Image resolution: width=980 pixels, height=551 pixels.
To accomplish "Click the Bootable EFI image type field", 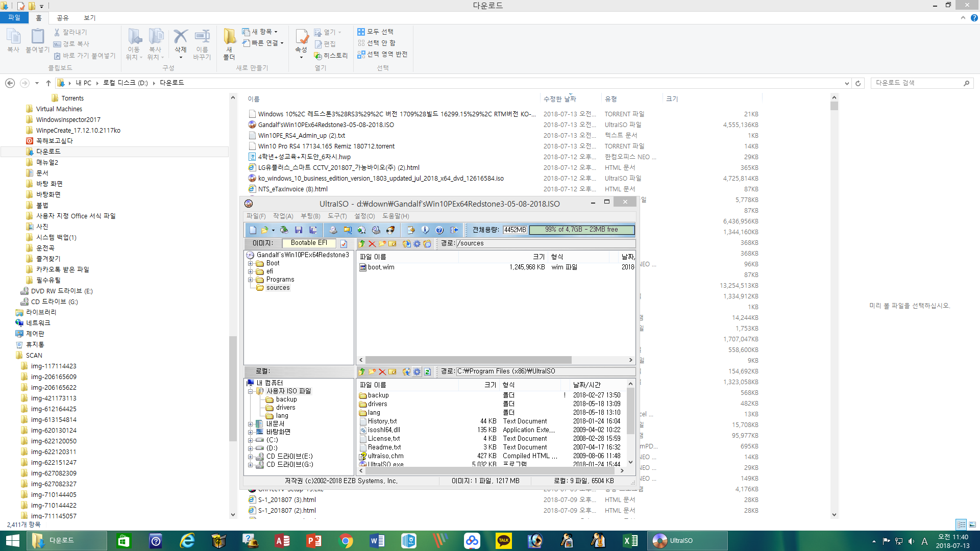I will 309,243.
